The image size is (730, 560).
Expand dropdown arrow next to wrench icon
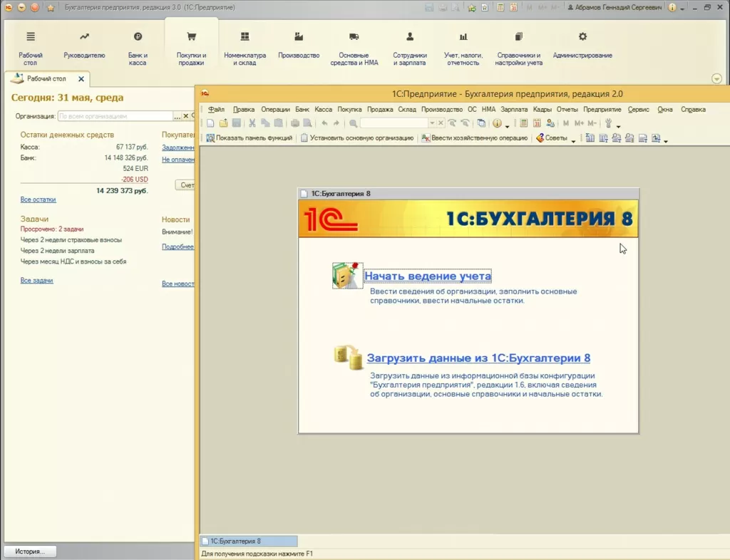[618, 126]
